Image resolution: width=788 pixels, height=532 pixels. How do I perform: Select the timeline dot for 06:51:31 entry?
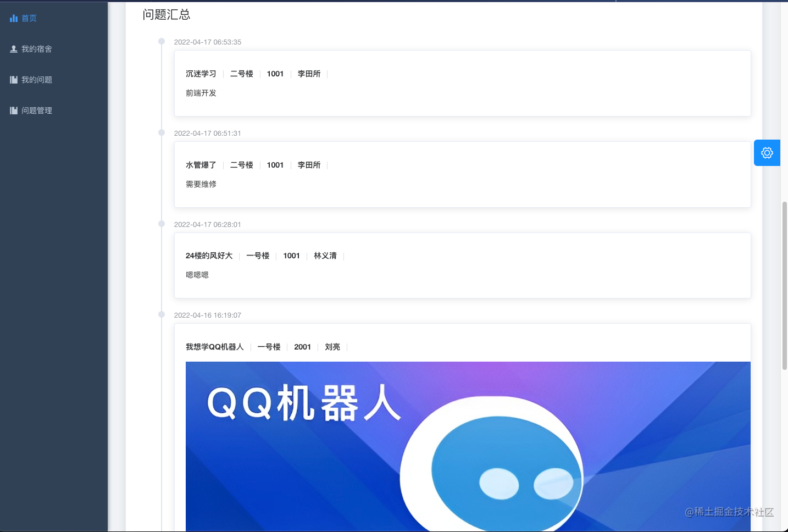162,132
